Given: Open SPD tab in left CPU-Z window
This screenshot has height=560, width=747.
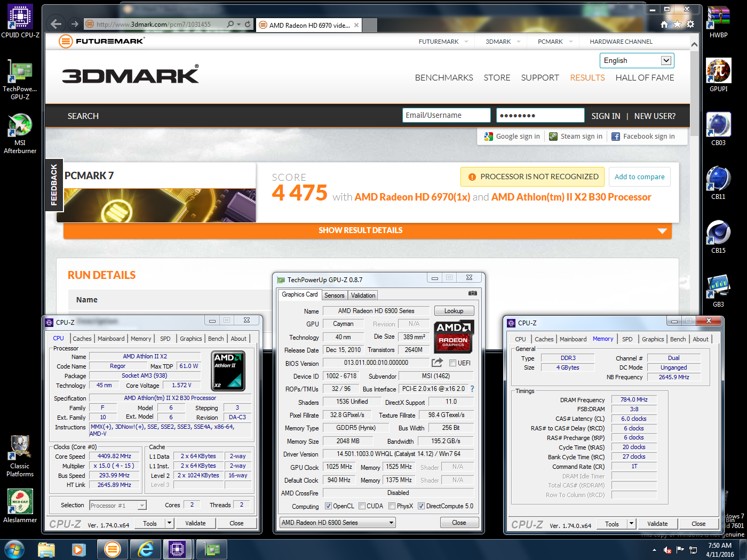Looking at the screenshot, I should [x=165, y=339].
